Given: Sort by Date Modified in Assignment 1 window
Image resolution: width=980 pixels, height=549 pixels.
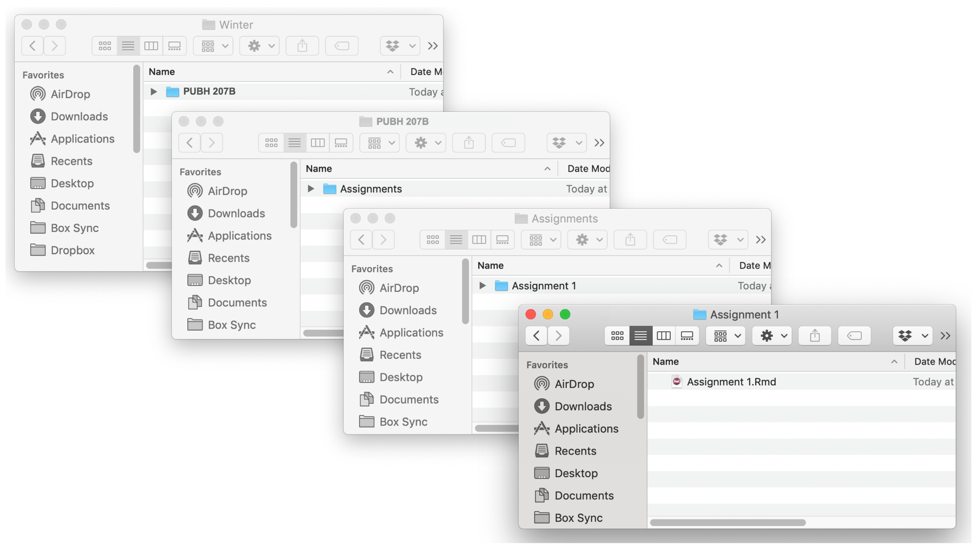Looking at the screenshot, I should (x=931, y=362).
